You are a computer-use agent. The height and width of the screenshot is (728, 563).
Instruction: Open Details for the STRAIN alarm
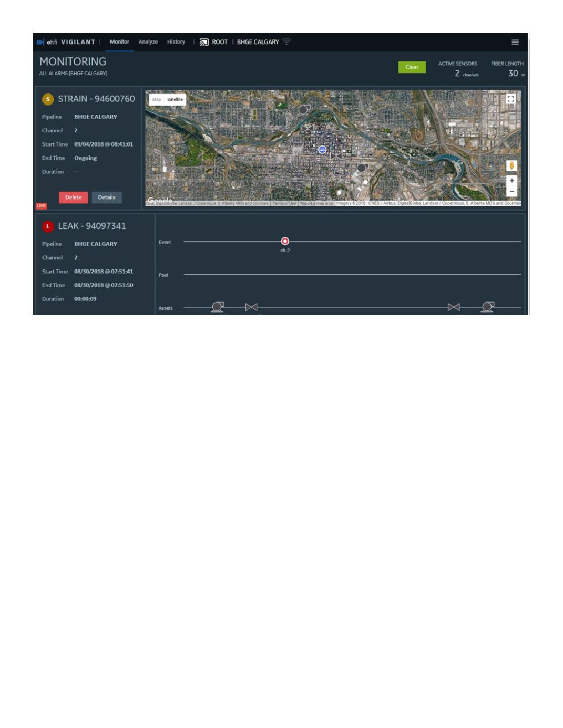[x=107, y=197]
